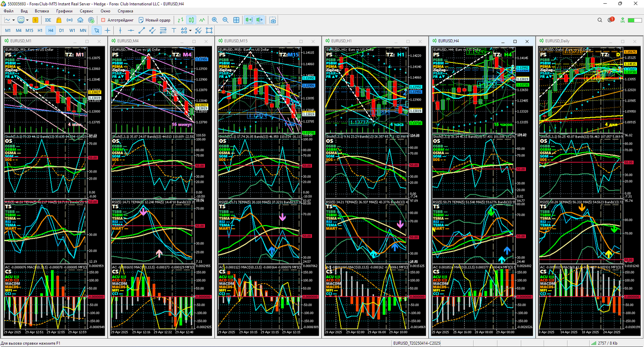Switch chart to candlestick mode
This screenshot has height=347, width=644.
pos(192,20)
